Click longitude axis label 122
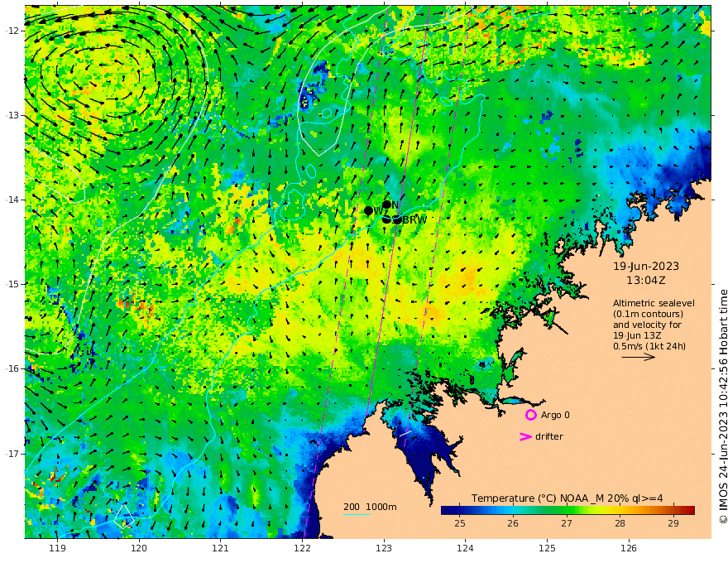Image resolution: width=728 pixels, height=563 pixels. pyautogui.click(x=302, y=548)
